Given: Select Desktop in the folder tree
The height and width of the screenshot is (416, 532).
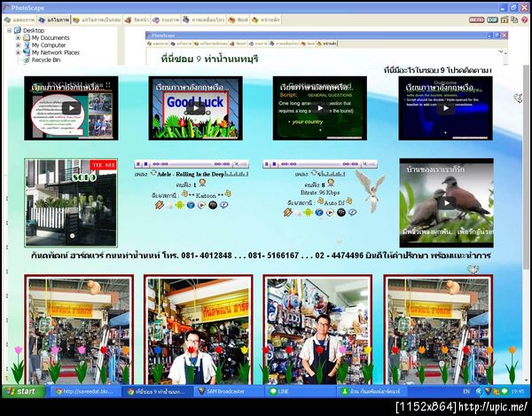Looking at the screenshot, I should tap(34, 30).
